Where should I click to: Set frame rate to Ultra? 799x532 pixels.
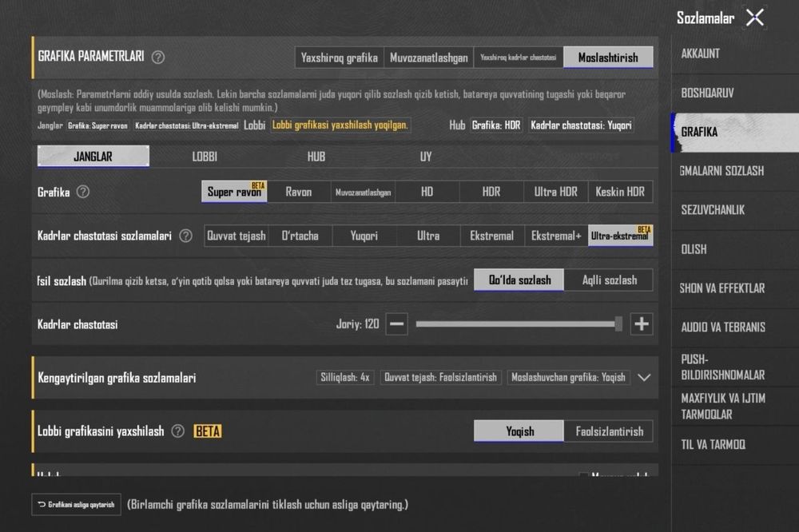pyautogui.click(x=428, y=236)
